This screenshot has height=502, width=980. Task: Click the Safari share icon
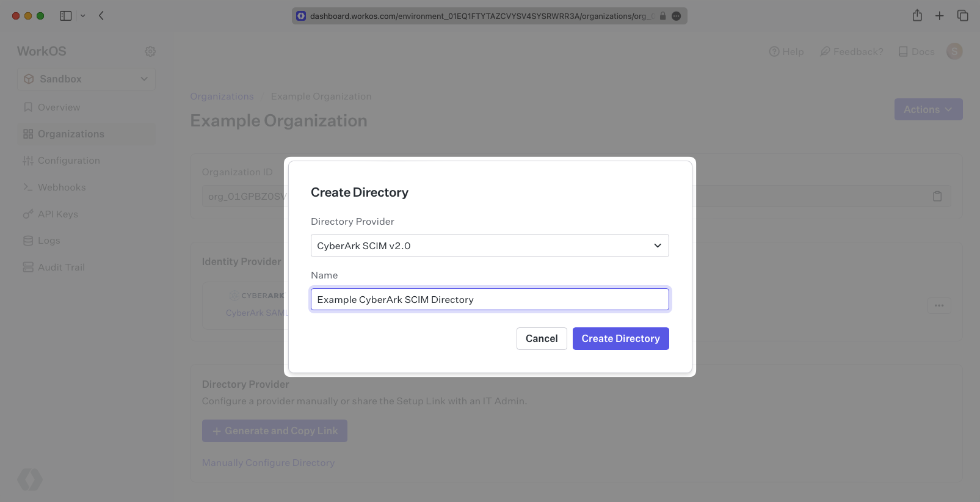pos(917,16)
